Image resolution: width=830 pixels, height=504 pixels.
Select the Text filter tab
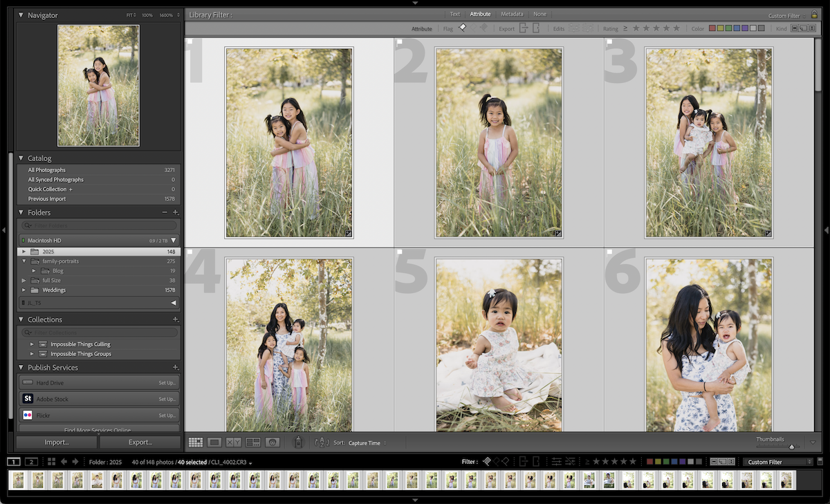pos(454,14)
